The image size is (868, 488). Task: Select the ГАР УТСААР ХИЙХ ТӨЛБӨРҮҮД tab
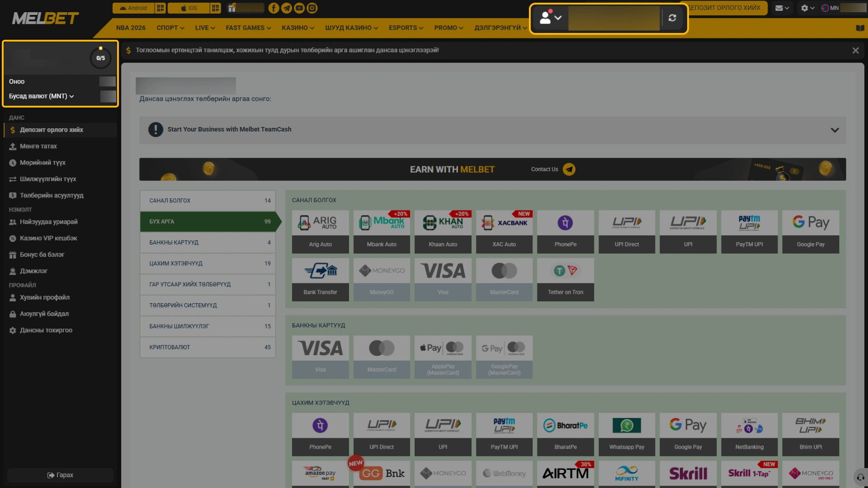pyautogui.click(x=208, y=285)
